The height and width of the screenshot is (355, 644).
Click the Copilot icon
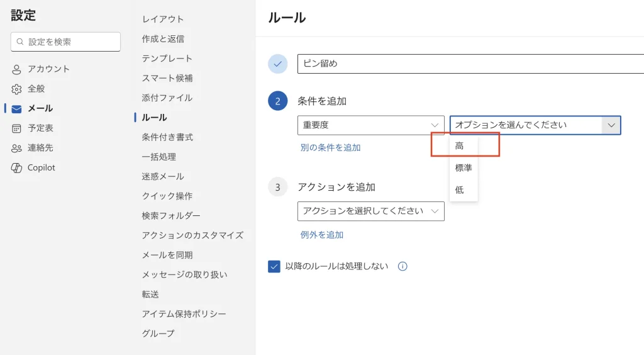16,167
